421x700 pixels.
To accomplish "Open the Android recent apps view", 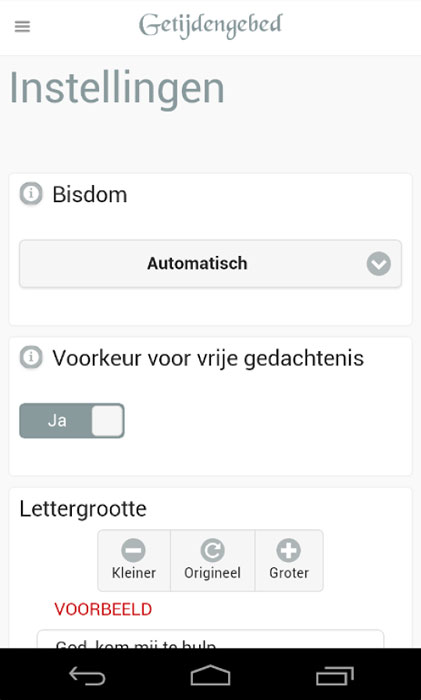I will (x=335, y=675).
